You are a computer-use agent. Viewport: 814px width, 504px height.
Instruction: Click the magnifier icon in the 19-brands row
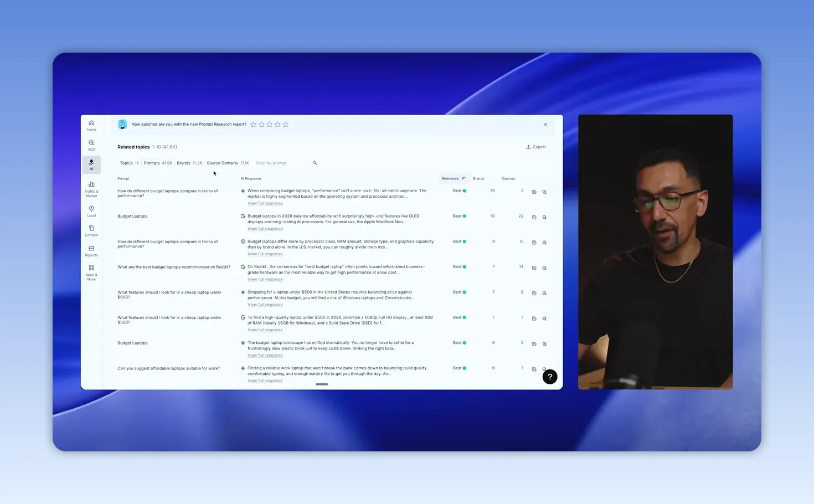point(544,192)
